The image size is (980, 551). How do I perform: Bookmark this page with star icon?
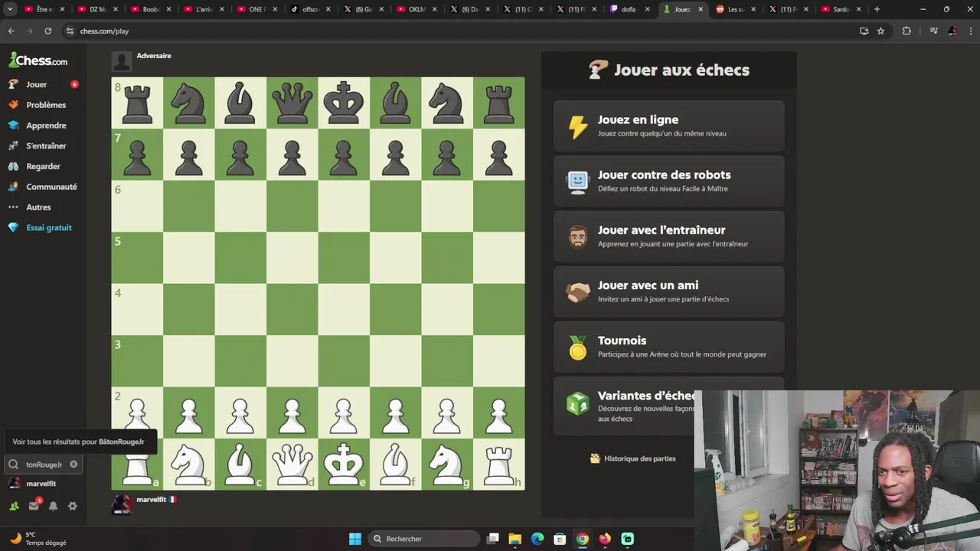click(x=880, y=31)
